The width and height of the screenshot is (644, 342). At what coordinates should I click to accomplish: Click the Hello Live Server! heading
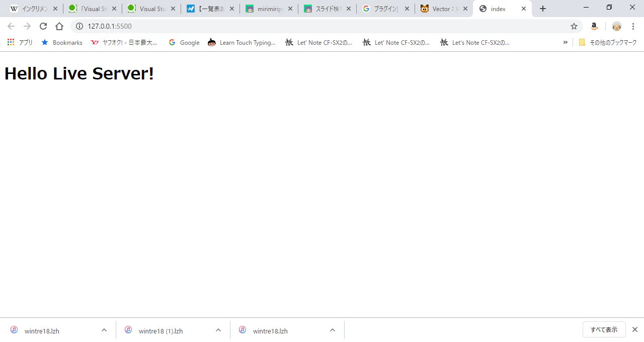pos(79,73)
